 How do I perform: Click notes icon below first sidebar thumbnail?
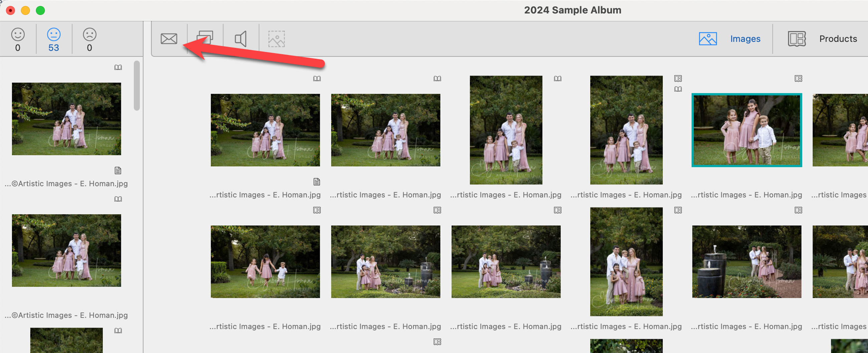[x=118, y=171]
